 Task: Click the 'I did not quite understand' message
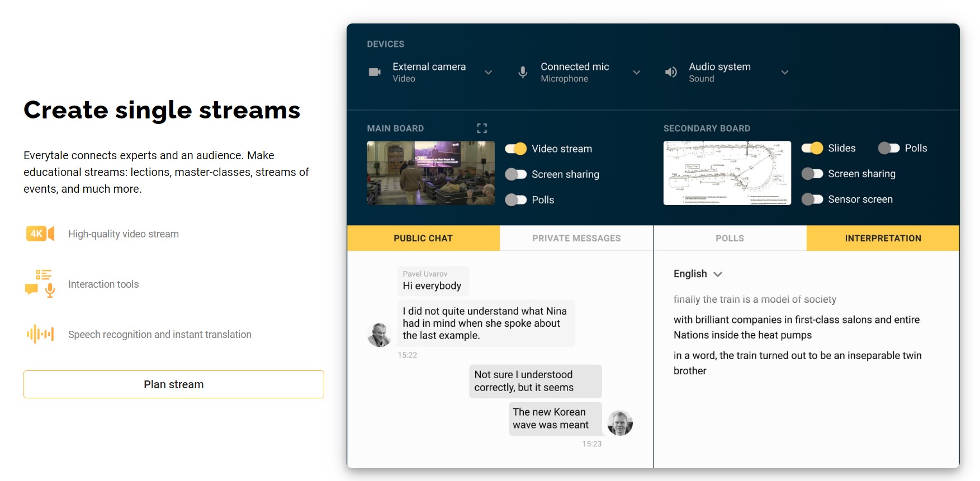point(486,323)
